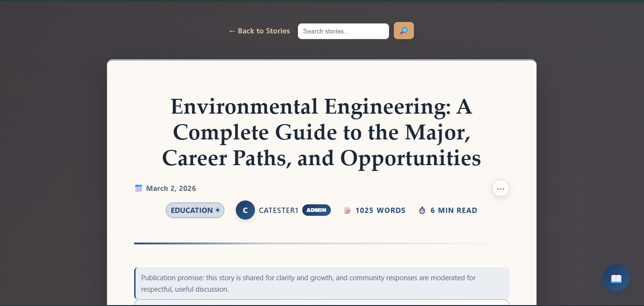Click the 1025 WORDS label
Image resolution: width=644 pixels, height=306 pixels.
point(380,211)
